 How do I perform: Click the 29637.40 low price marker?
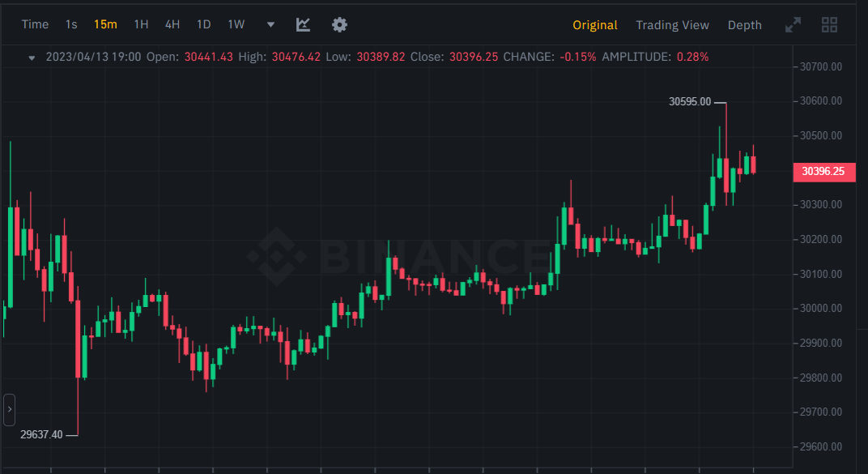(41, 435)
